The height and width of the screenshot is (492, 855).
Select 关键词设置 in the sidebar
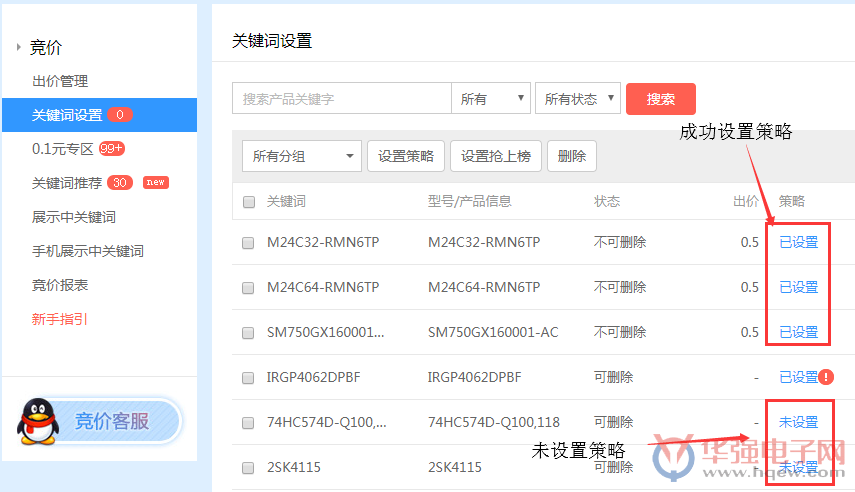click(x=99, y=115)
